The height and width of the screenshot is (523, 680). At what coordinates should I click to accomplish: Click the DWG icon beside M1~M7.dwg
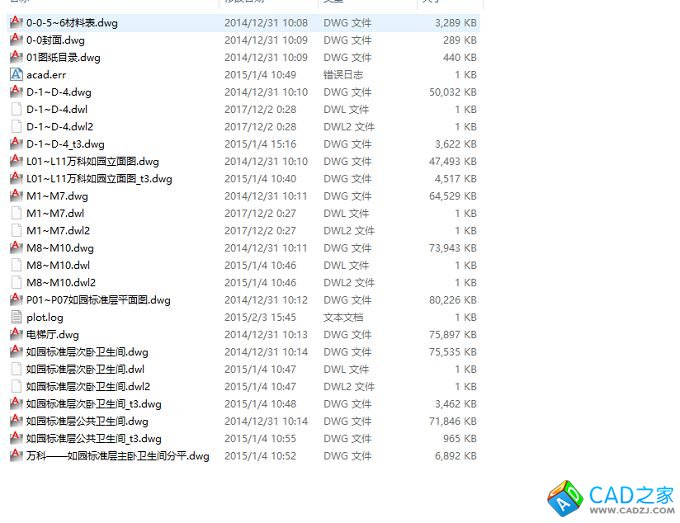click(x=16, y=196)
